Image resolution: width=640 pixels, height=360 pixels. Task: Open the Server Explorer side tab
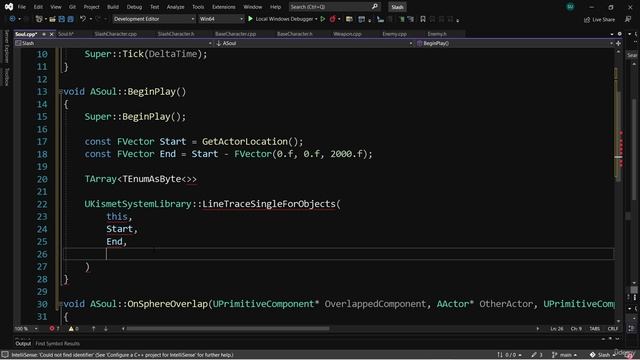click(x=6, y=46)
